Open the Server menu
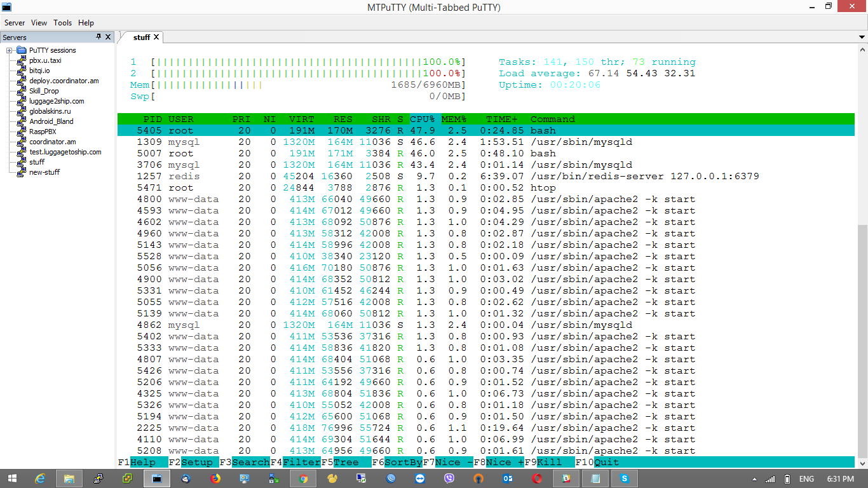This screenshot has width=868, height=488. [x=15, y=23]
